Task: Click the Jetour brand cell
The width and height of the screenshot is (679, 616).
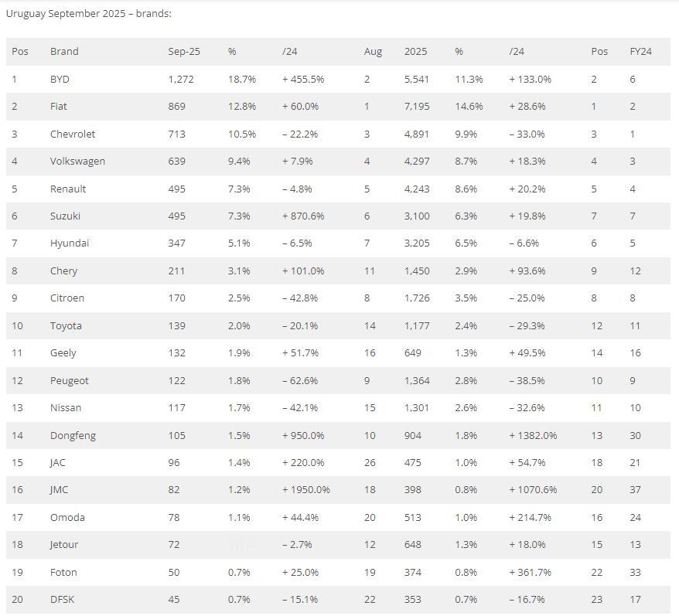Action: tap(64, 545)
